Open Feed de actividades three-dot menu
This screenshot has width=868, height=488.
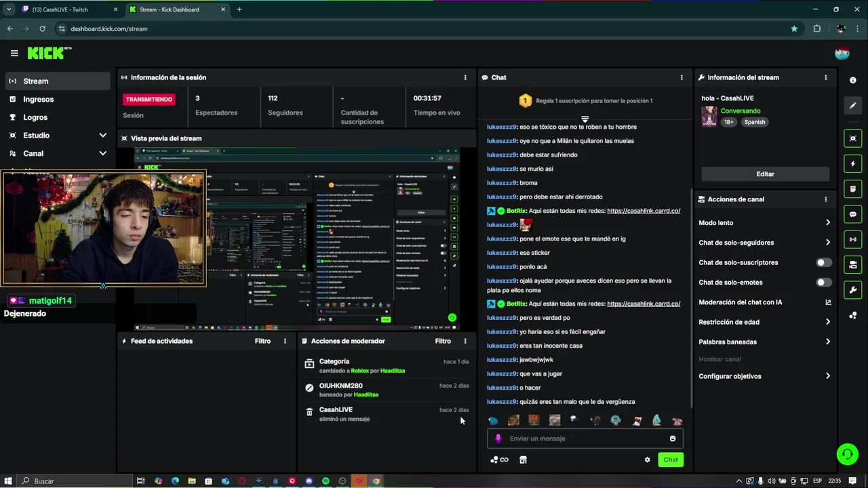[285, 341]
